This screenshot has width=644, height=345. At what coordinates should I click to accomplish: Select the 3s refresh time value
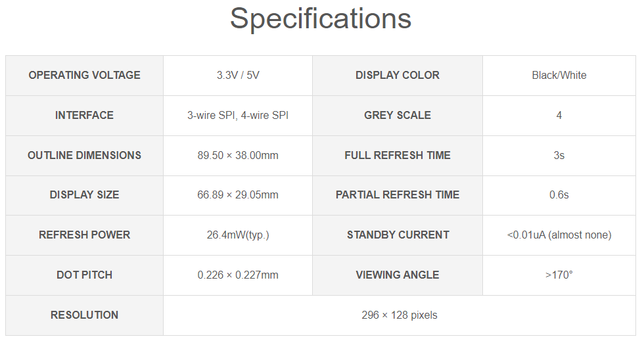coord(559,155)
